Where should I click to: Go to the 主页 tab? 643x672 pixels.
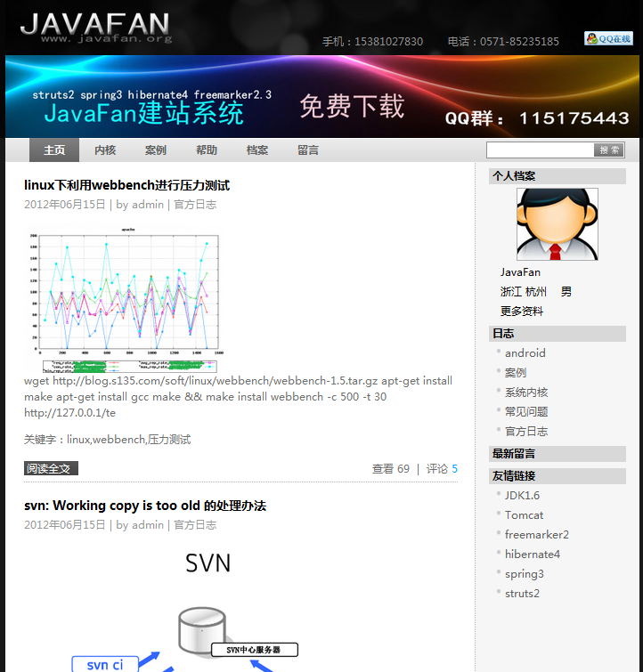tap(54, 150)
